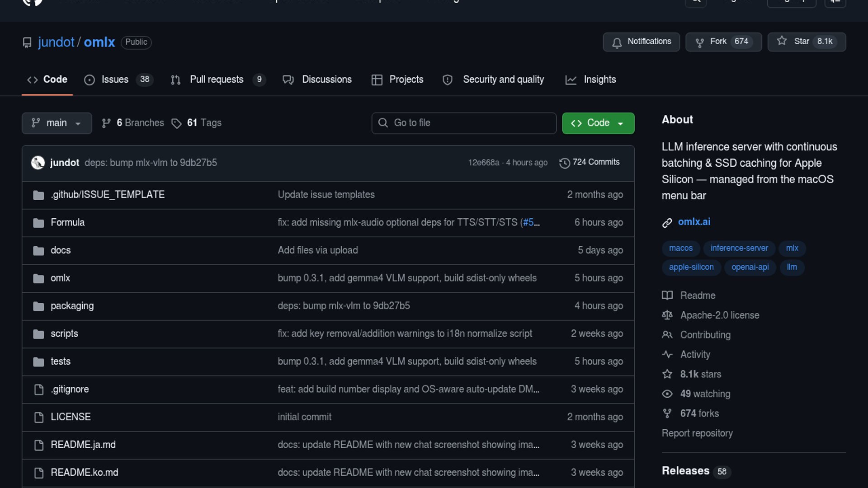The height and width of the screenshot is (488, 868).
Task: Open the main branch dropdown
Action: (x=57, y=123)
